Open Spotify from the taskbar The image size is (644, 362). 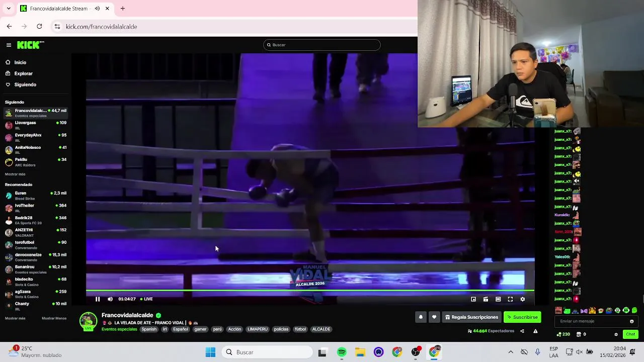tap(342, 352)
